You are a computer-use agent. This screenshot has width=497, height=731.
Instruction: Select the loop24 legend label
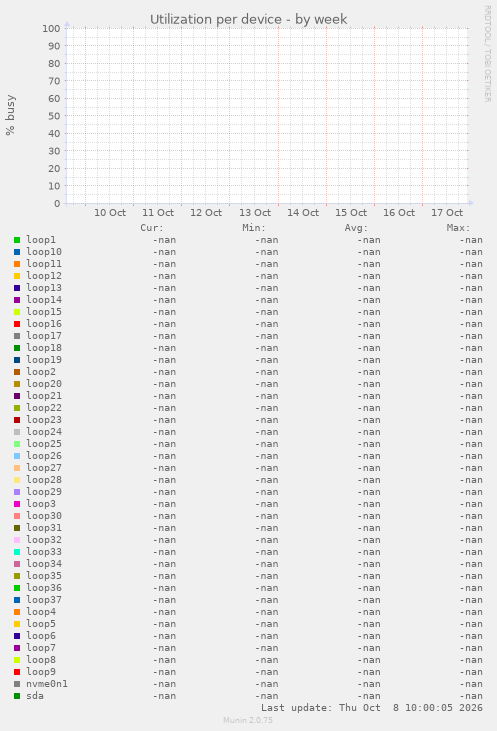pos(44,432)
